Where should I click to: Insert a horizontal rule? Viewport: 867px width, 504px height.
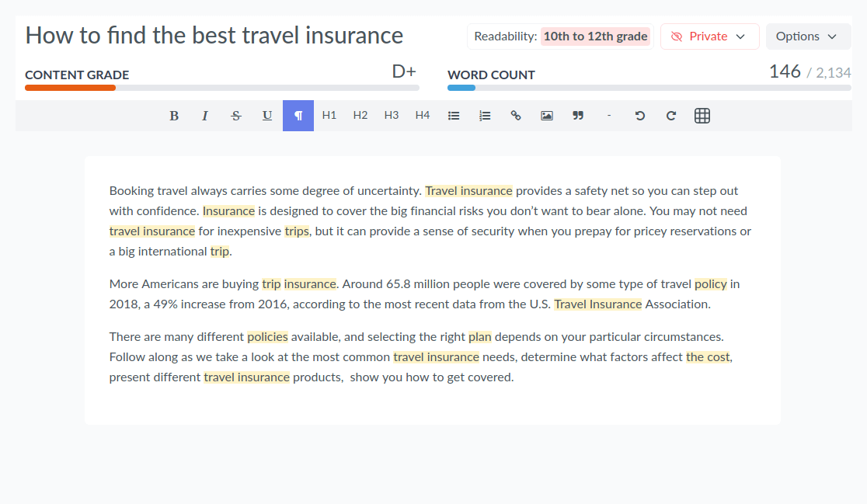[609, 115]
